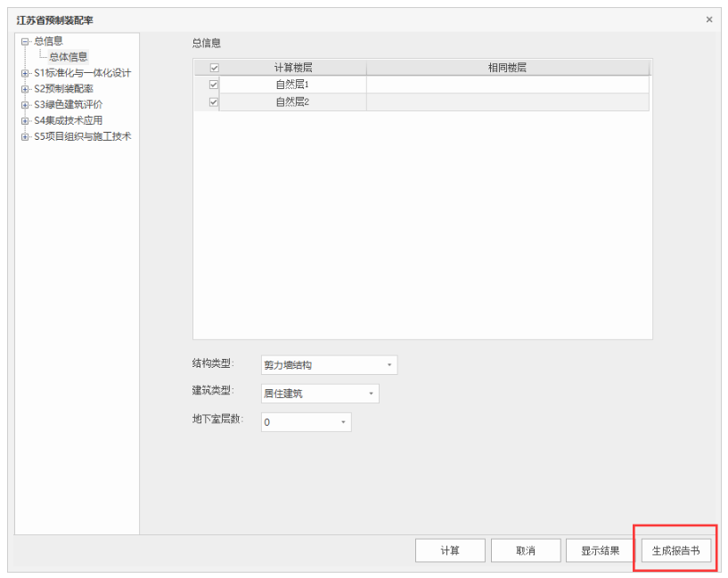Expand the S4集成技术应用 node
The height and width of the screenshot is (578, 728).
(x=25, y=121)
